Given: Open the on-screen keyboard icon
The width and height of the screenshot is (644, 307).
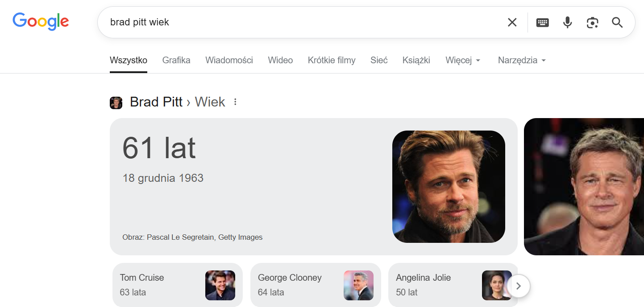Looking at the screenshot, I should [x=542, y=22].
